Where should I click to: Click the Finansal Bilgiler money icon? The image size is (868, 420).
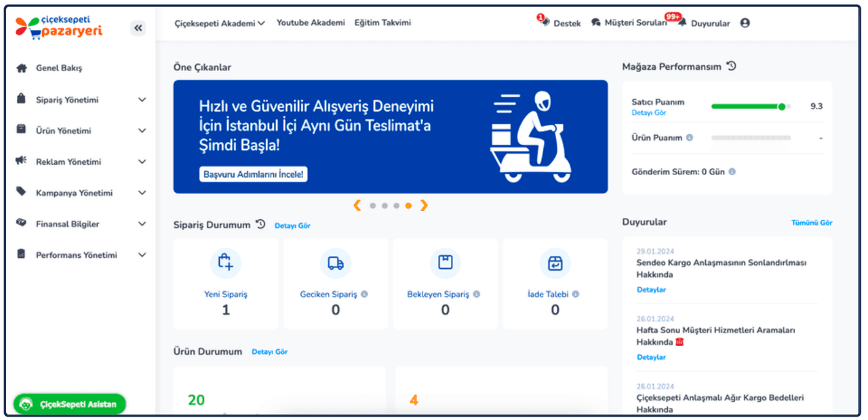22,223
